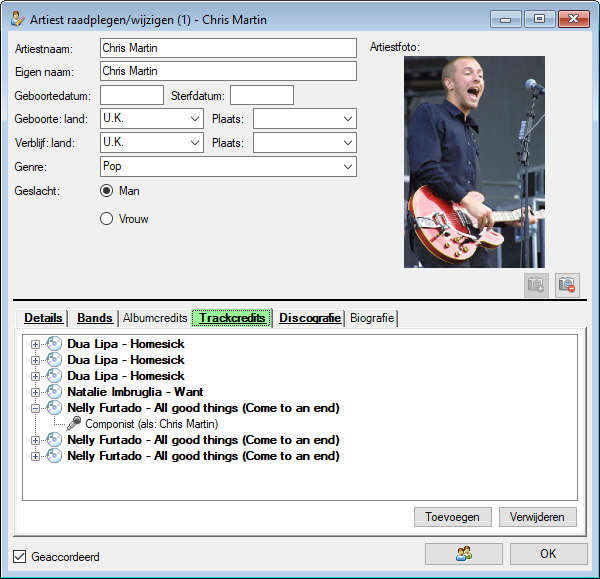Viewport: 600px width, 579px height.
Task: Click the Verwijderen button
Action: click(x=537, y=517)
